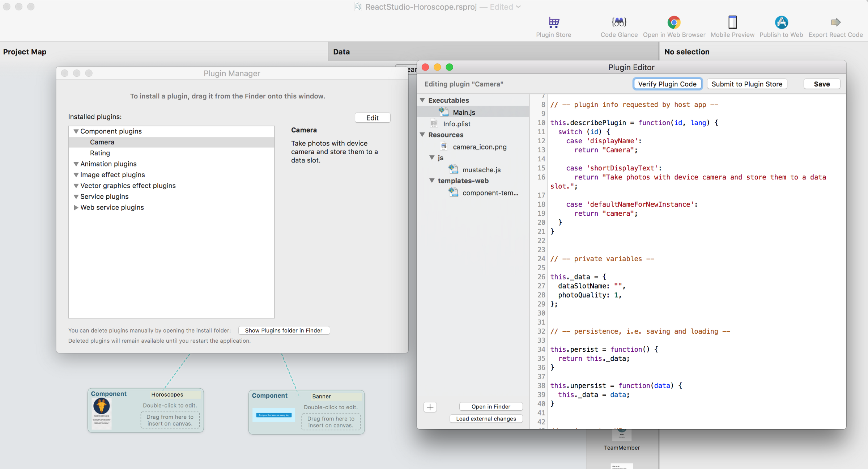Open in Web Browser Chrome icon
Screen dimensions: 868x469
click(674, 22)
